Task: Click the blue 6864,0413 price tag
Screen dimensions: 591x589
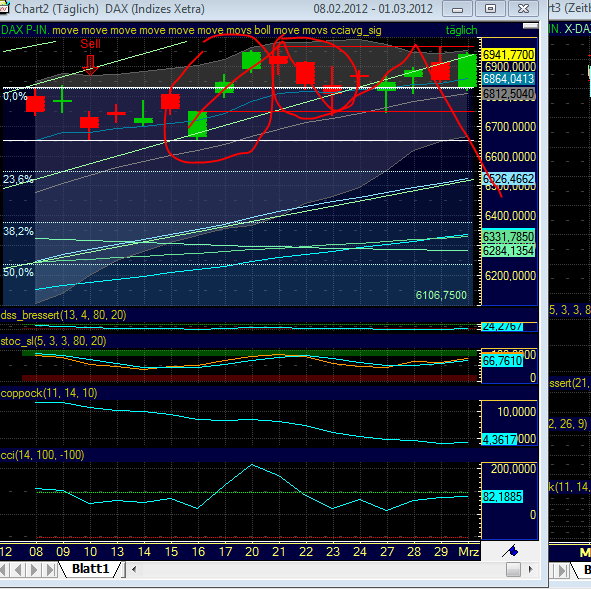Action: click(x=508, y=79)
